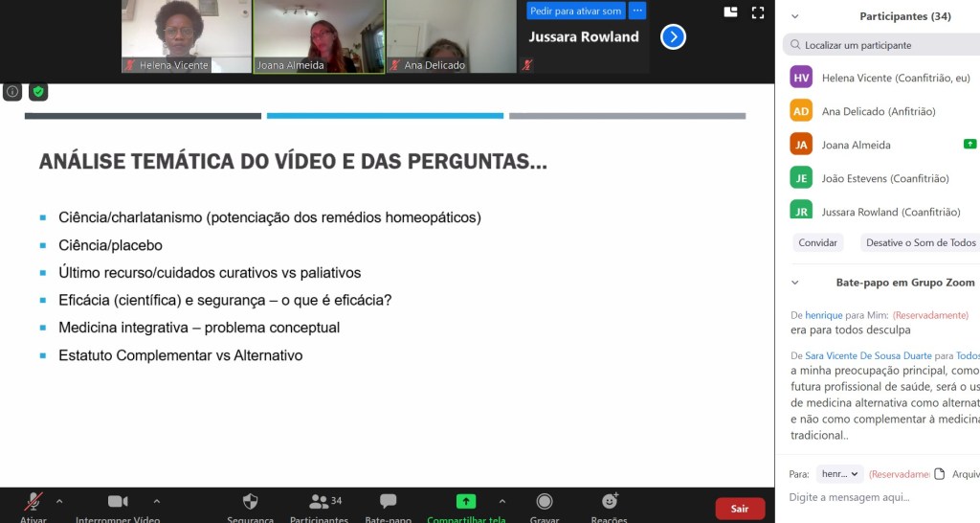The height and width of the screenshot is (523, 980).
Task: Open more options menu for Jussara Rowland
Action: tap(637, 11)
